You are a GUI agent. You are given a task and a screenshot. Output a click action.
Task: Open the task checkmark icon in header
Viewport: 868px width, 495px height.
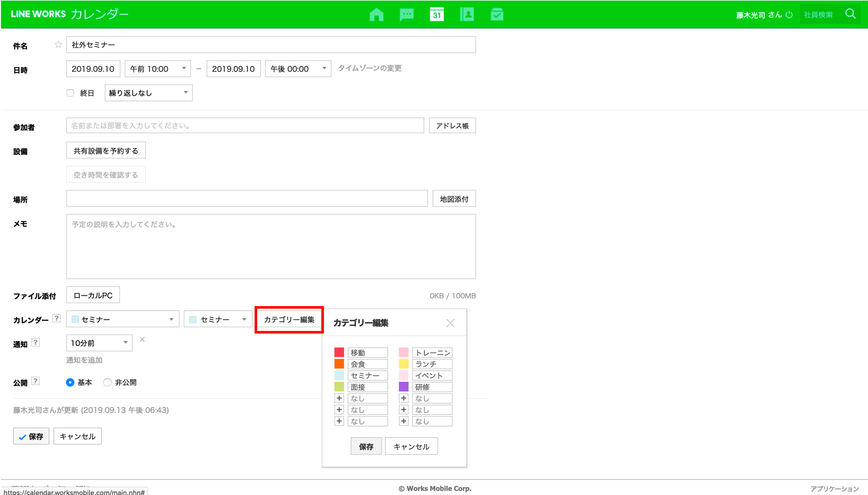click(497, 14)
